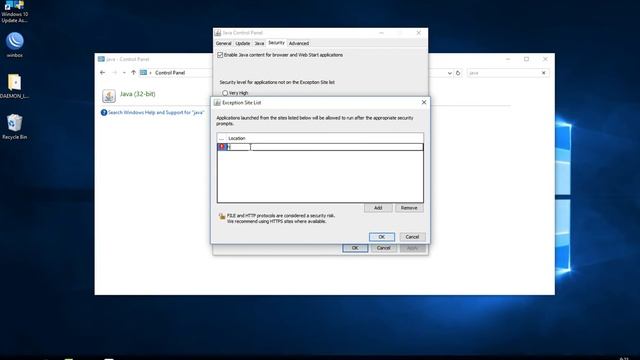Click OK in Java Control Panel
Viewport: 640px width, 360px height.
[x=355, y=248]
